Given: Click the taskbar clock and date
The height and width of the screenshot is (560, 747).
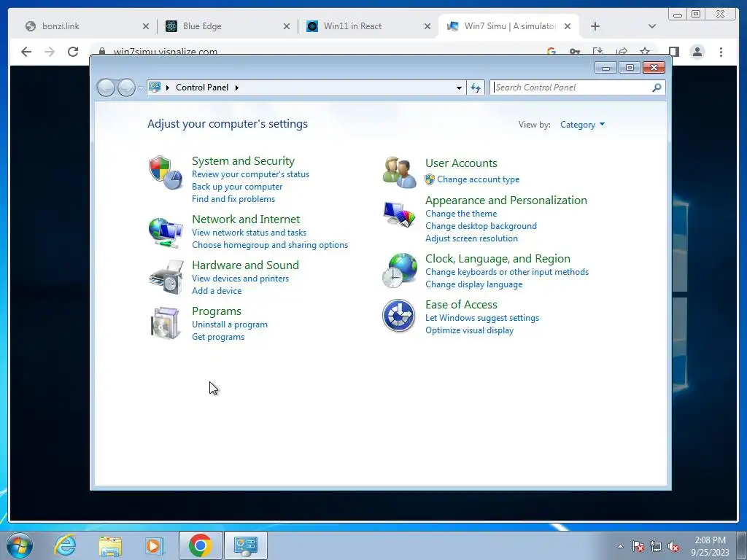Looking at the screenshot, I should click(710, 546).
